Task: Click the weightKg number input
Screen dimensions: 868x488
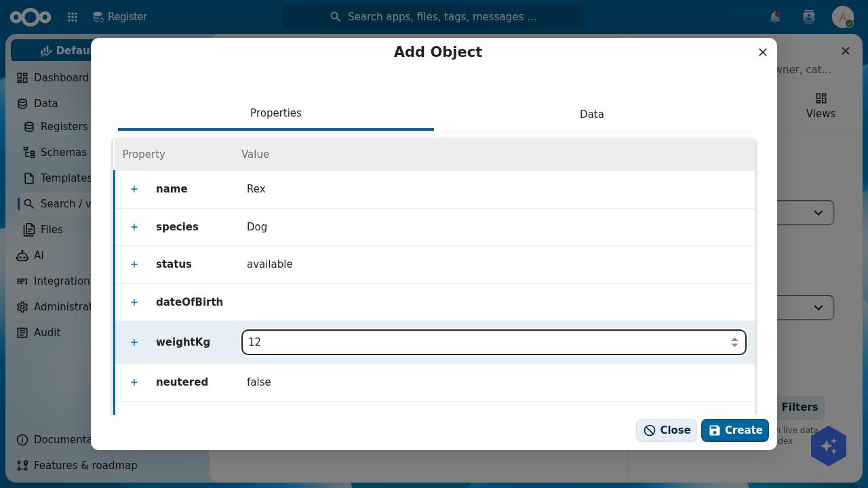Action: [494, 342]
